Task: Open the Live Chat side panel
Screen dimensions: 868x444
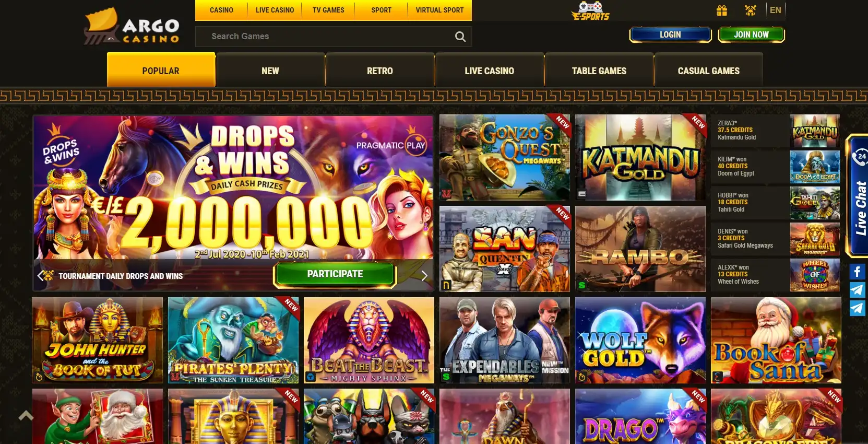Action: point(857,196)
